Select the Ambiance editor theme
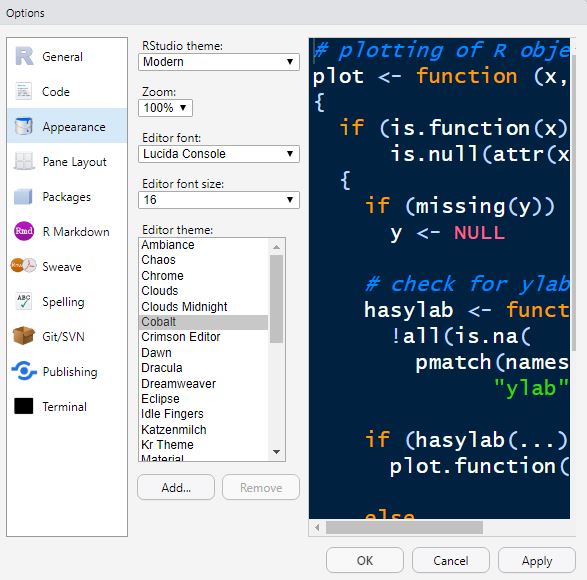The width and height of the screenshot is (587, 580). [203, 245]
